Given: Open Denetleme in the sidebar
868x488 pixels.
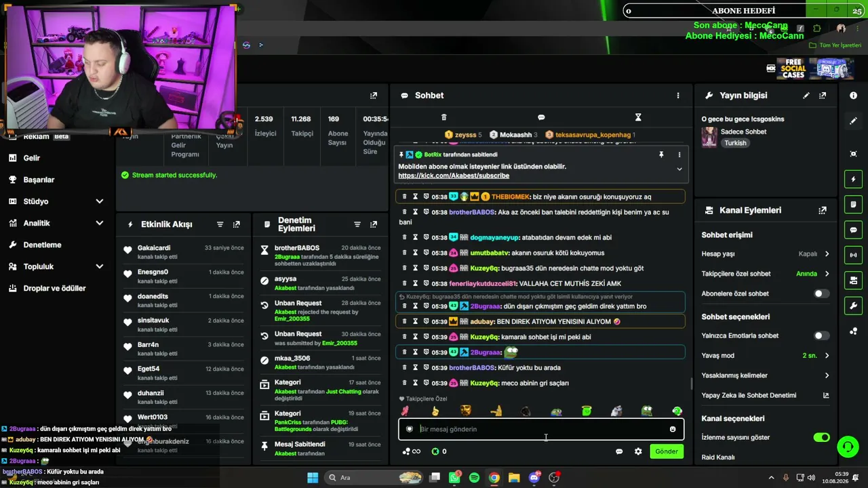Looking at the screenshot, I should point(42,245).
